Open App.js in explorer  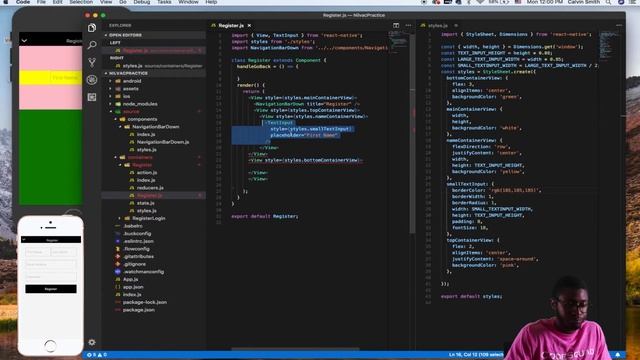click(131, 279)
